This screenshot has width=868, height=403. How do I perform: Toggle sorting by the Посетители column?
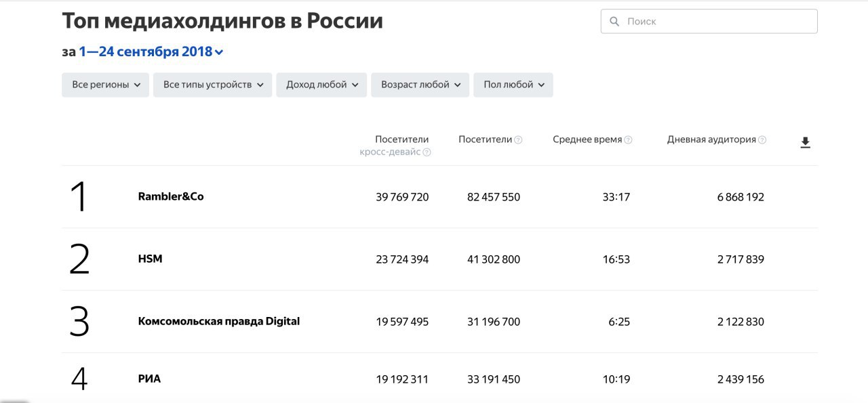coord(486,140)
